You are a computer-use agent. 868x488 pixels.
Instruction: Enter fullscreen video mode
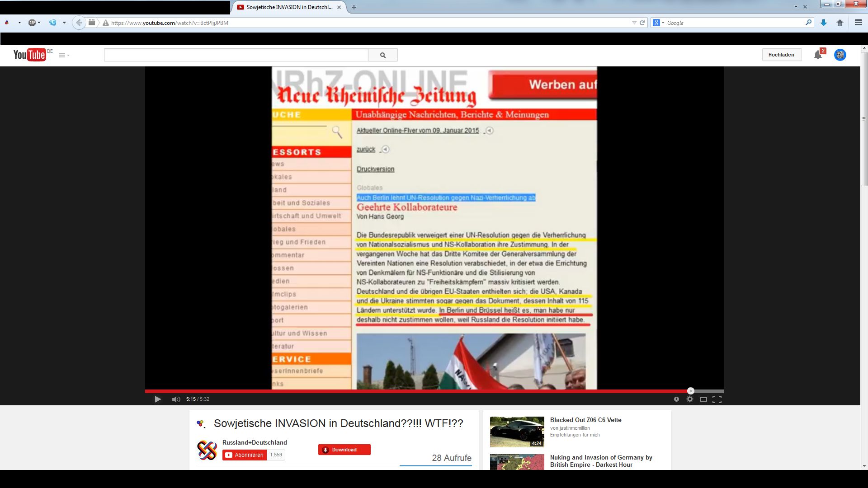717,399
